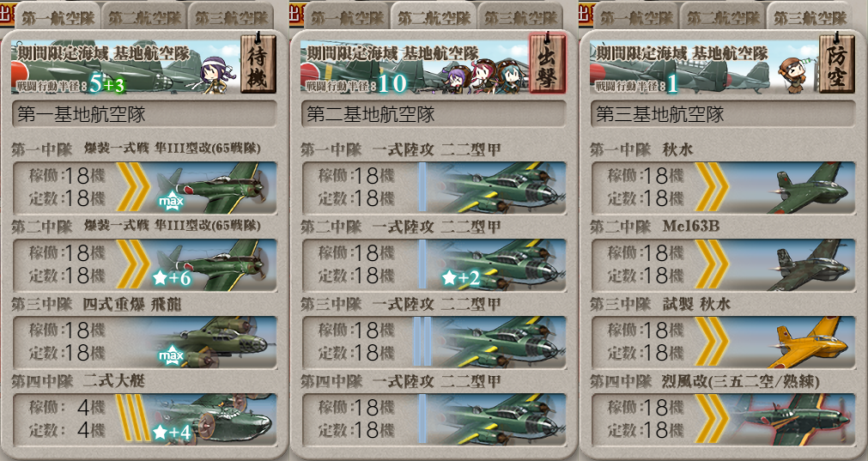868x461 pixels.
Task: Toggle the 防空 air defense wooden tag
Action: 837,64
